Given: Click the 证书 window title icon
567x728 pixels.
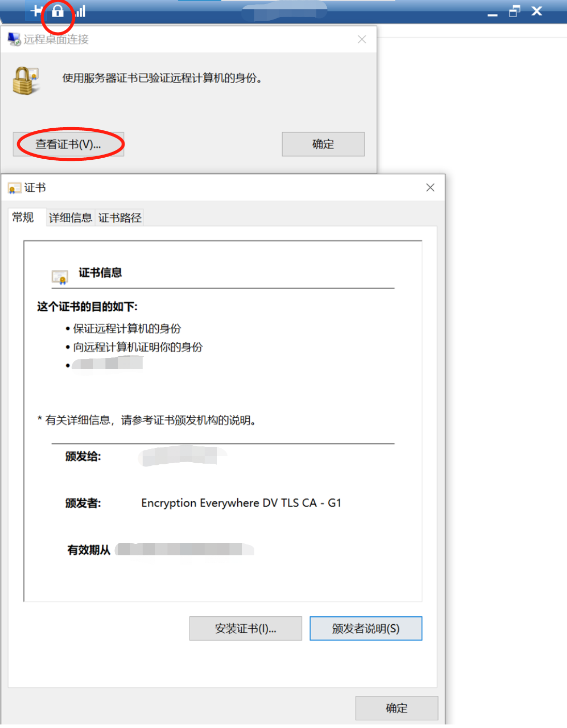Looking at the screenshot, I should pos(14,188).
